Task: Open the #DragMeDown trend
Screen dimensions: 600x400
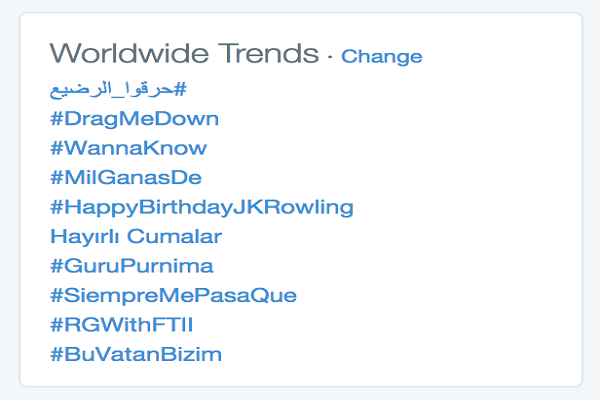Action: pos(134,119)
